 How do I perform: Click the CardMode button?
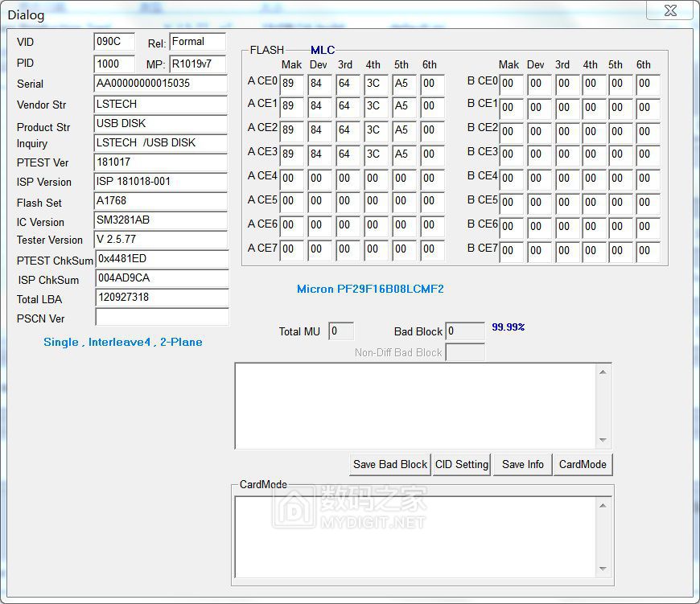(x=583, y=464)
